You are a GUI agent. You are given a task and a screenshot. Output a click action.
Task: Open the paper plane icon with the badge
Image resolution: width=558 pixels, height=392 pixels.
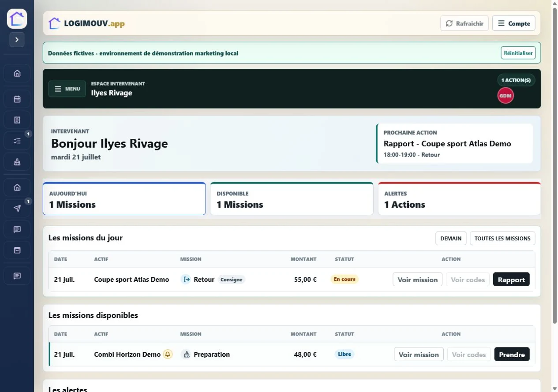pyautogui.click(x=17, y=209)
